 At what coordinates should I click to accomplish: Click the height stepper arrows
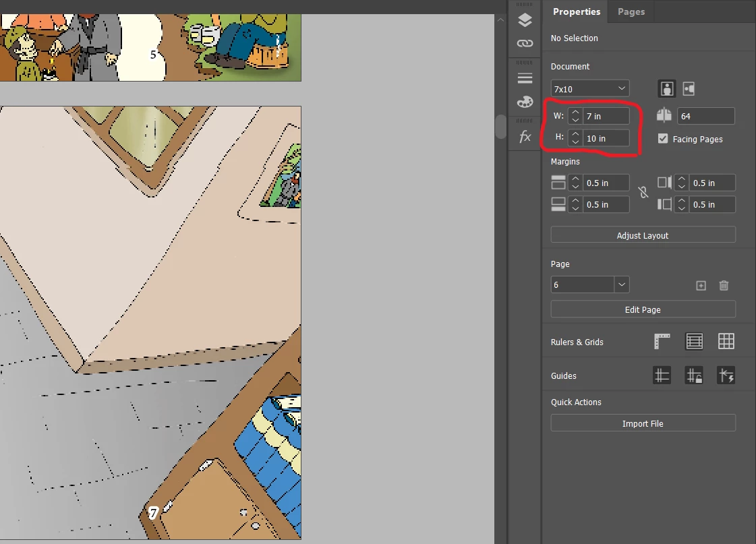[575, 138]
